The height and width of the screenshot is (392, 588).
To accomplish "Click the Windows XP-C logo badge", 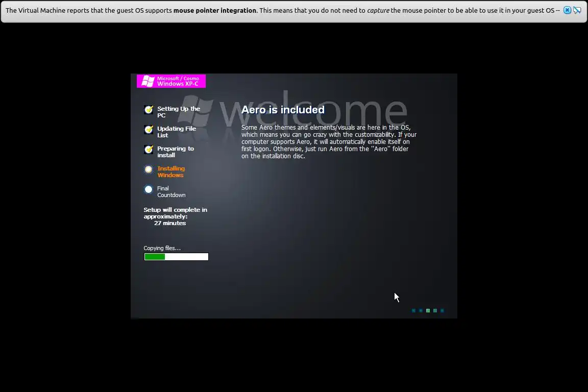I will coord(171,81).
